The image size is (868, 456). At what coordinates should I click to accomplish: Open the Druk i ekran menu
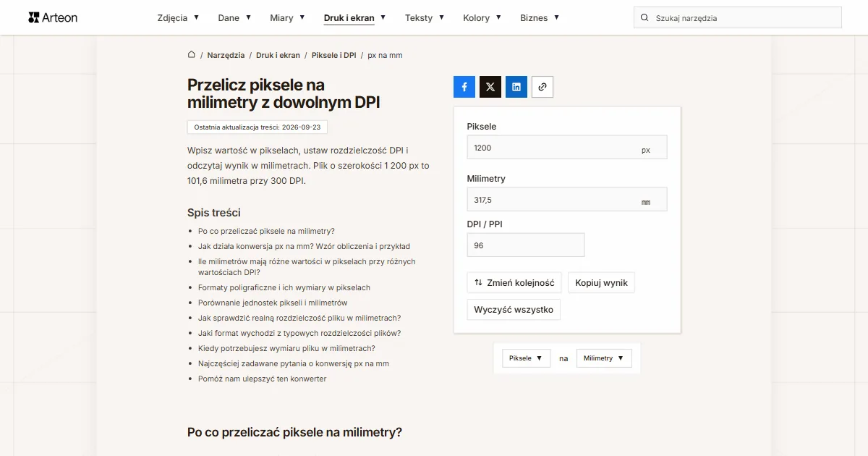click(354, 18)
